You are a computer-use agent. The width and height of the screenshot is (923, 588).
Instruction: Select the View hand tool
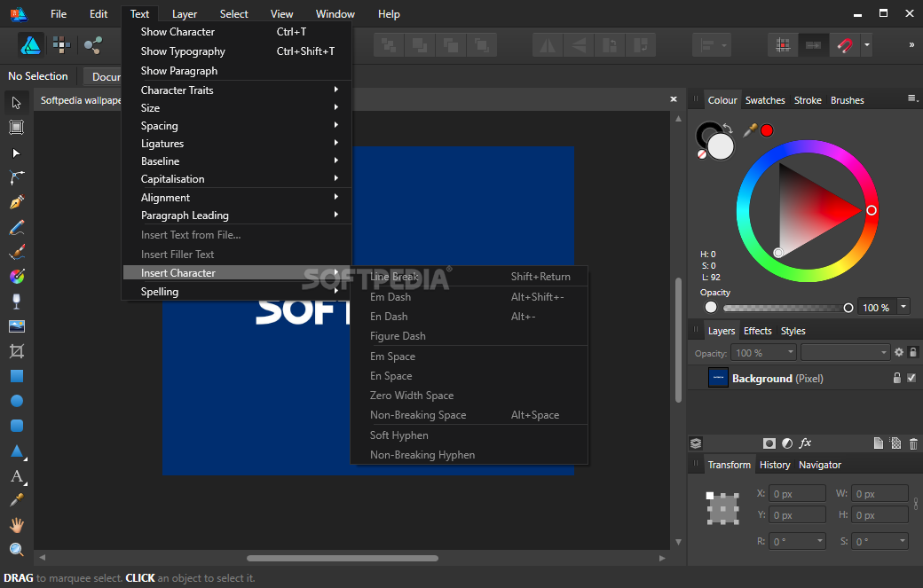point(17,524)
